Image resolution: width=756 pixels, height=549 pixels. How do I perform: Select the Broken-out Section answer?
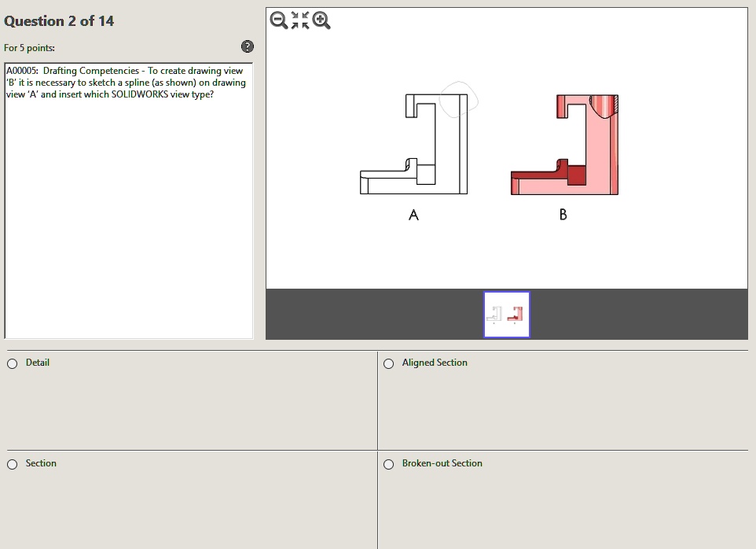(388, 464)
